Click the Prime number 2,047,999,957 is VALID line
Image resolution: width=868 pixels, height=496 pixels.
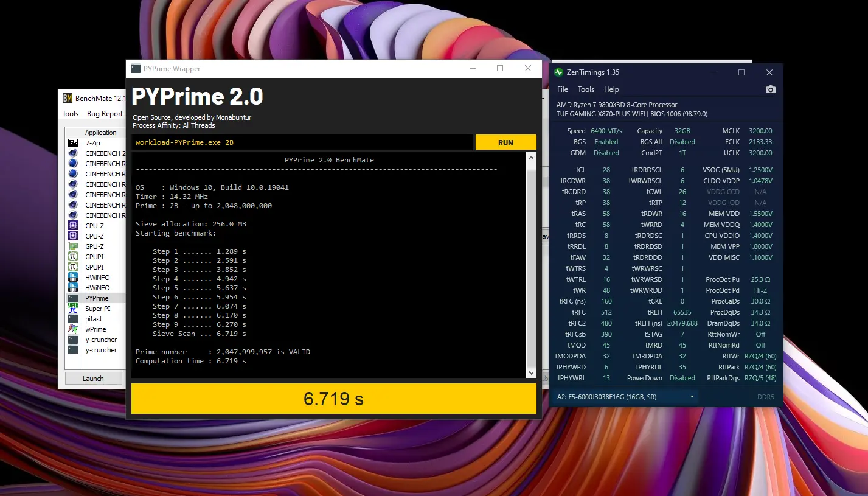coord(223,352)
